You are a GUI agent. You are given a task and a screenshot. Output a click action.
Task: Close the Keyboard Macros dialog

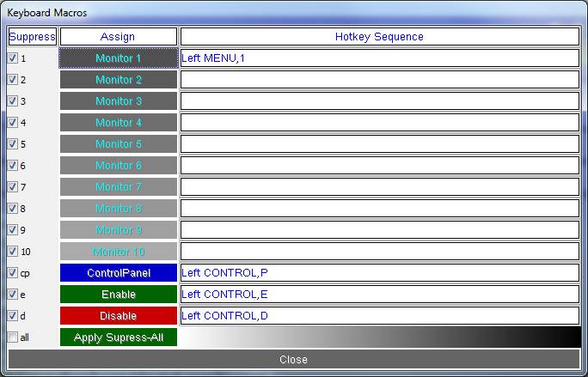click(294, 359)
